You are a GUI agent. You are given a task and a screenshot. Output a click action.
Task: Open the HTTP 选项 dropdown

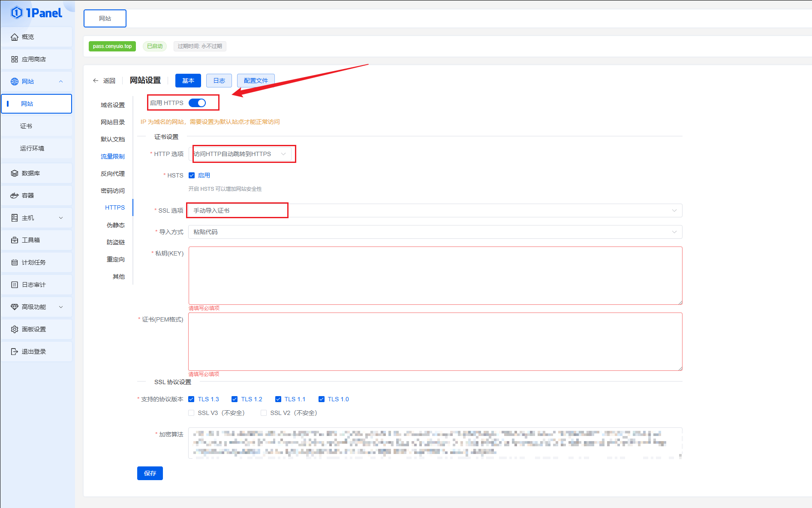(x=240, y=154)
